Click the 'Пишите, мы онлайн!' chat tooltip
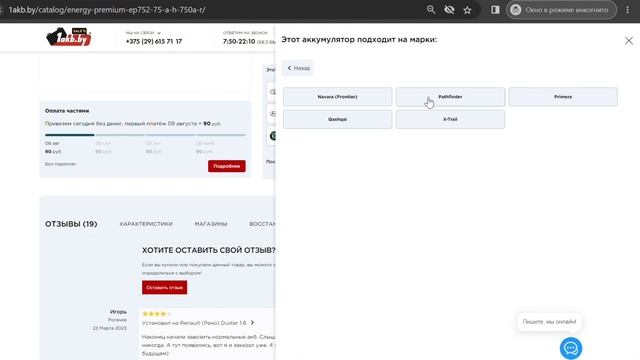Image resolution: width=640 pixels, height=360 pixels. [x=549, y=322]
